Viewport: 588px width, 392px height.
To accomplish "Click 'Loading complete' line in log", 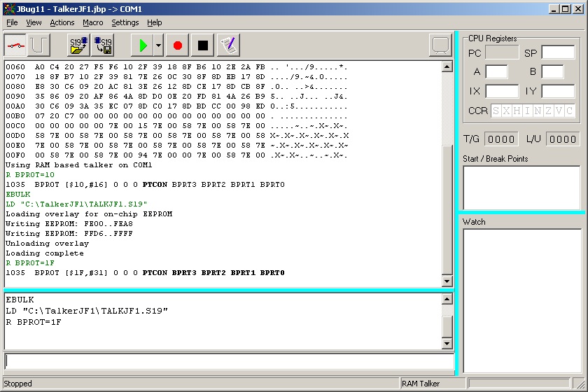I will 45,253.
